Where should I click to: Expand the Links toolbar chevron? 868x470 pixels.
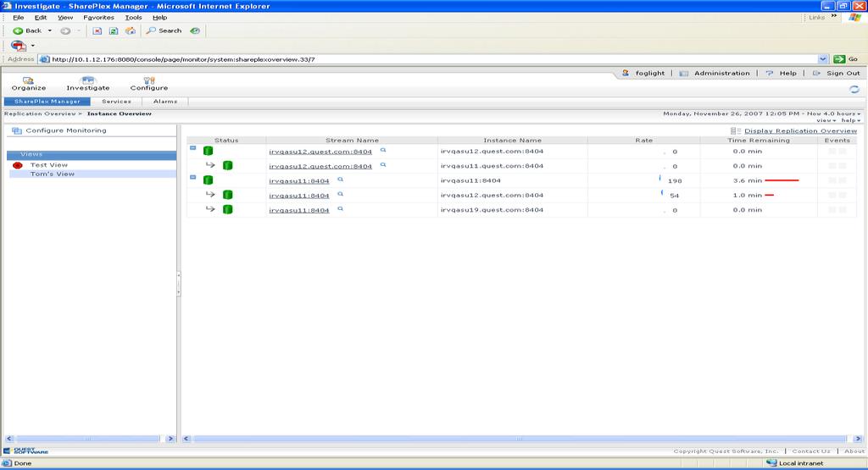click(x=834, y=16)
